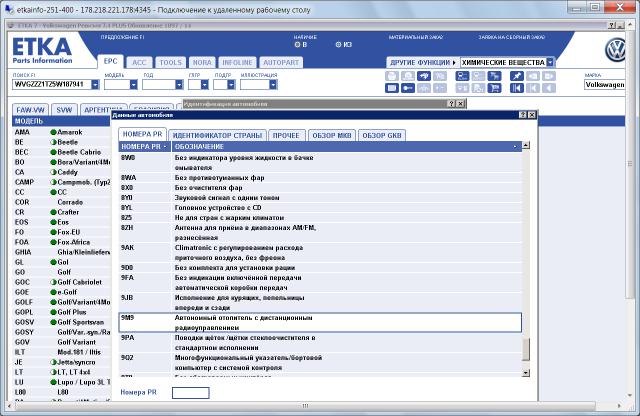Open the ГОД dropdown

pyautogui.click(x=179, y=85)
